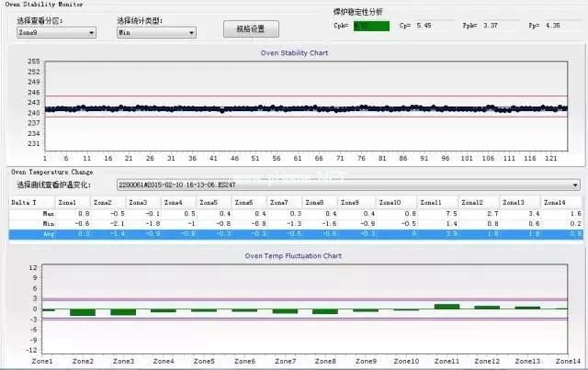Click the black data line in stability chart
Viewport: 588px width, 370px height.
tap(306, 108)
